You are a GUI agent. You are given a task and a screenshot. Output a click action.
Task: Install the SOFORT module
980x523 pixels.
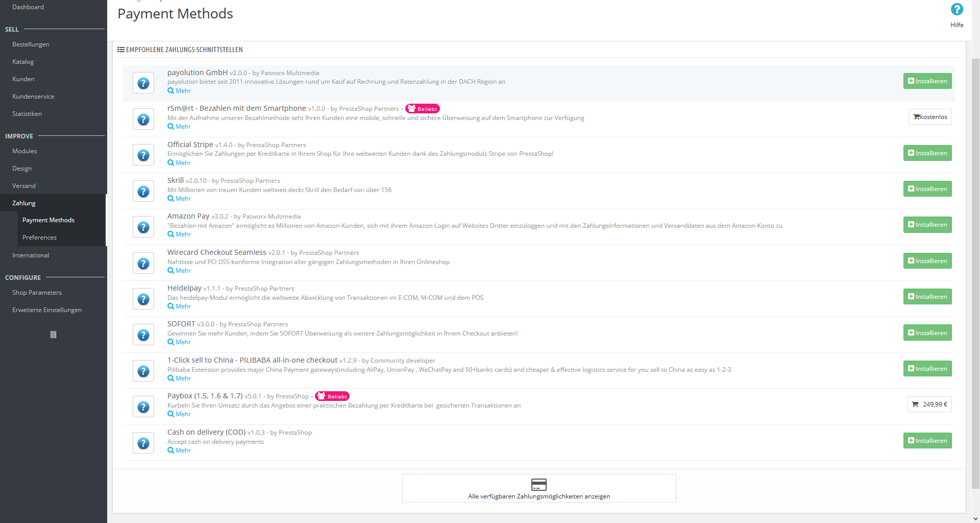(x=927, y=333)
